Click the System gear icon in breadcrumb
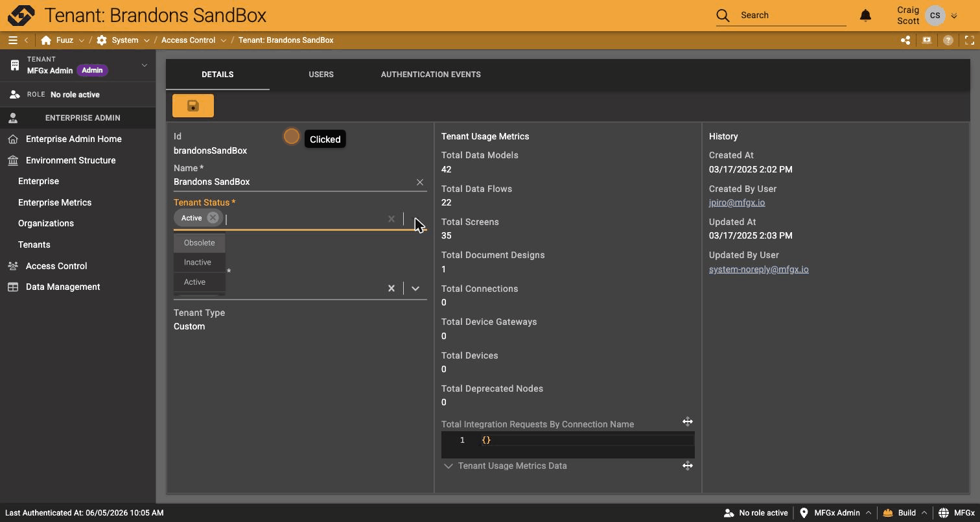Image resolution: width=980 pixels, height=522 pixels. pyautogui.click(x=102, y=40)
